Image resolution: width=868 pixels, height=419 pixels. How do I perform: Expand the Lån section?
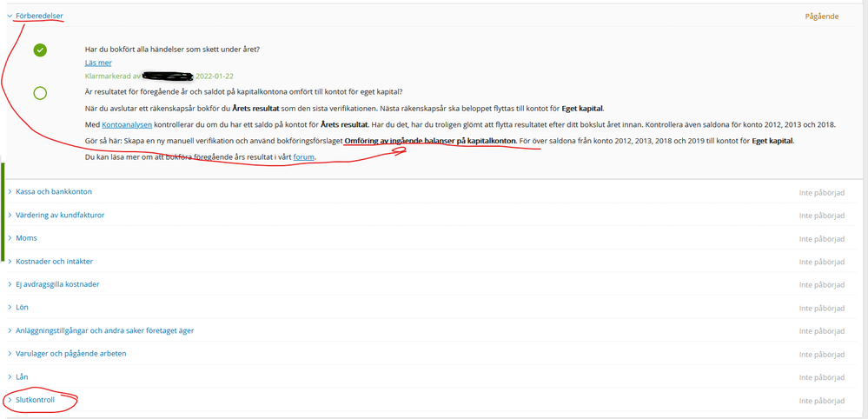click(x=23, y=376)
